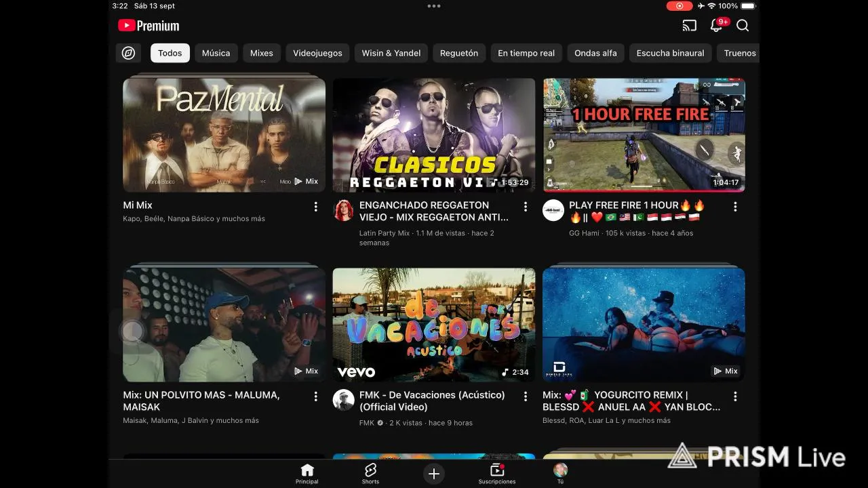The height and width of the screenshot is (488, 868).
Task: Open the Explore compass icon
Action: click(x=128, y=53)
